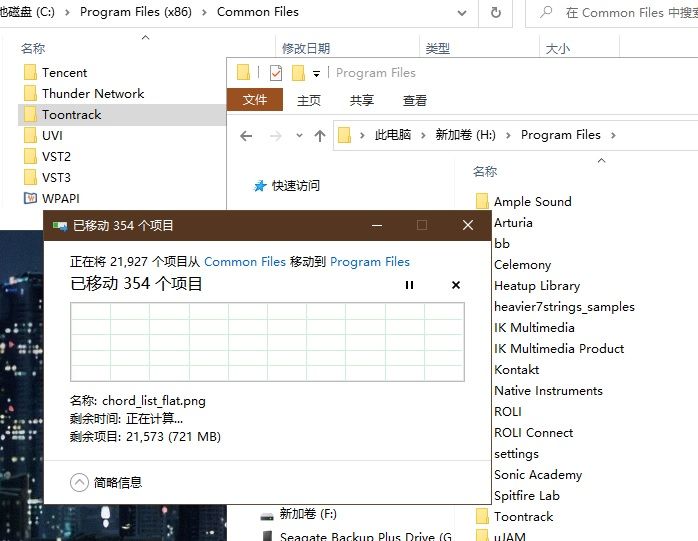Sort by 名称 column in Common Files window

click(33, 49)
